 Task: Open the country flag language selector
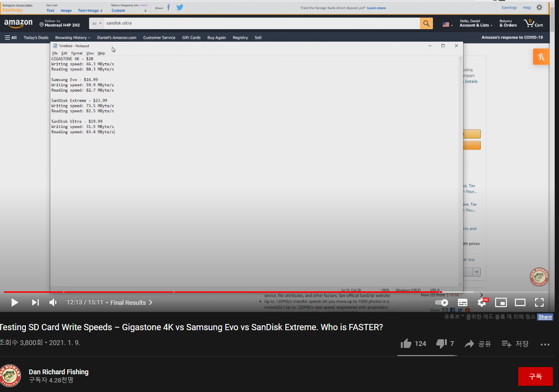[x=447, y=24]
